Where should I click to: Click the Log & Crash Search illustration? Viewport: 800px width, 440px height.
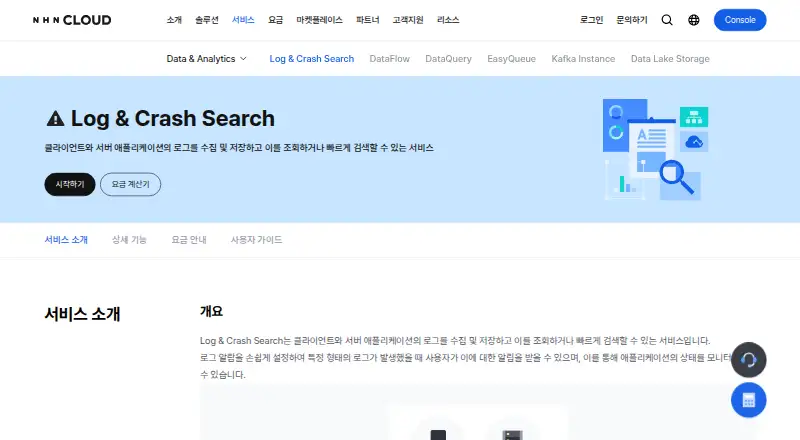pyautogui.click(x=656, y=149)
